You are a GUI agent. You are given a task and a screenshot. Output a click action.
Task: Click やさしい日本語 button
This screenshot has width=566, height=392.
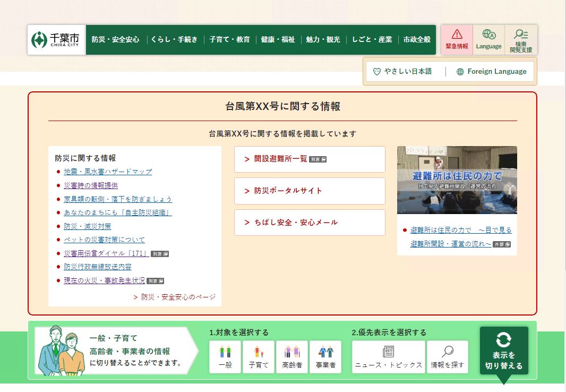pos(402,71)
